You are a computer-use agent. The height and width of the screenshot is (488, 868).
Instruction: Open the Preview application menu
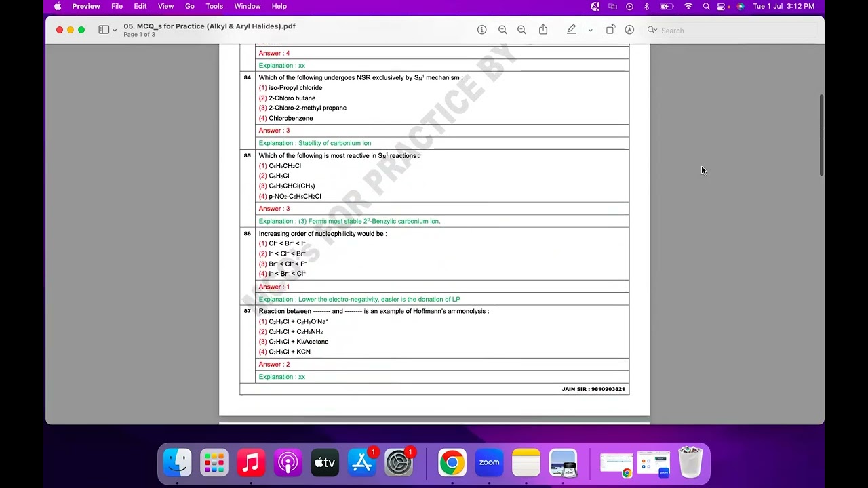[86, 6]
